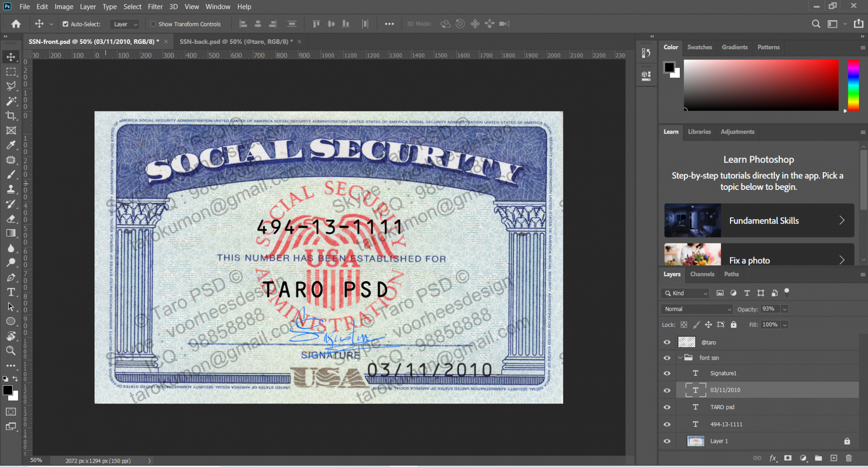
Task: Hide Layer 1 visibility eye
Action: [x=667, y=441]
